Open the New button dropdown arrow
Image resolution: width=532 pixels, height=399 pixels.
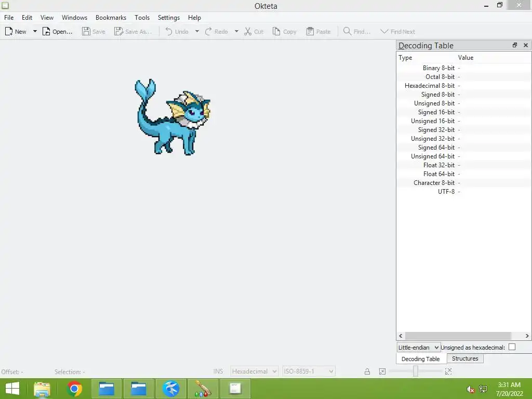coord(35,32)
